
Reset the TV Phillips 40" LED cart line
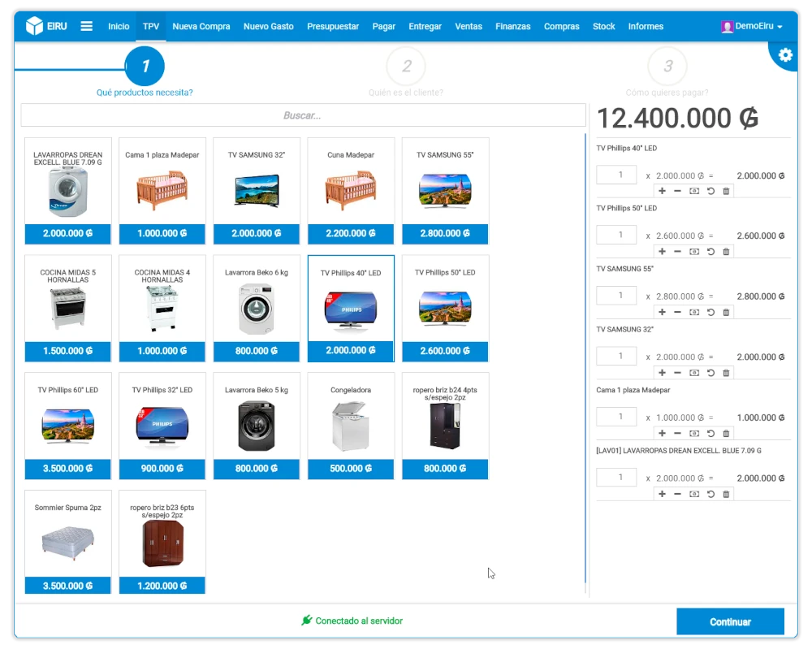[x=710, y=191]
